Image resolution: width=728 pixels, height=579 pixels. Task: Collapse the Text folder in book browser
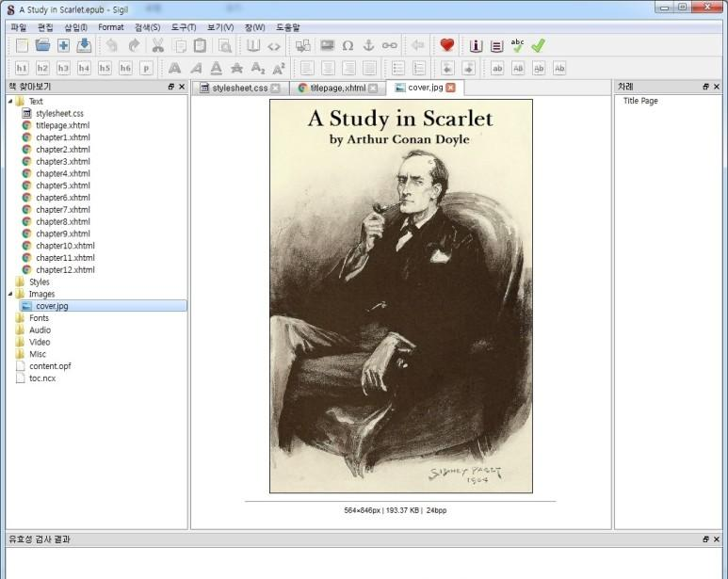[x=10, y=101]
